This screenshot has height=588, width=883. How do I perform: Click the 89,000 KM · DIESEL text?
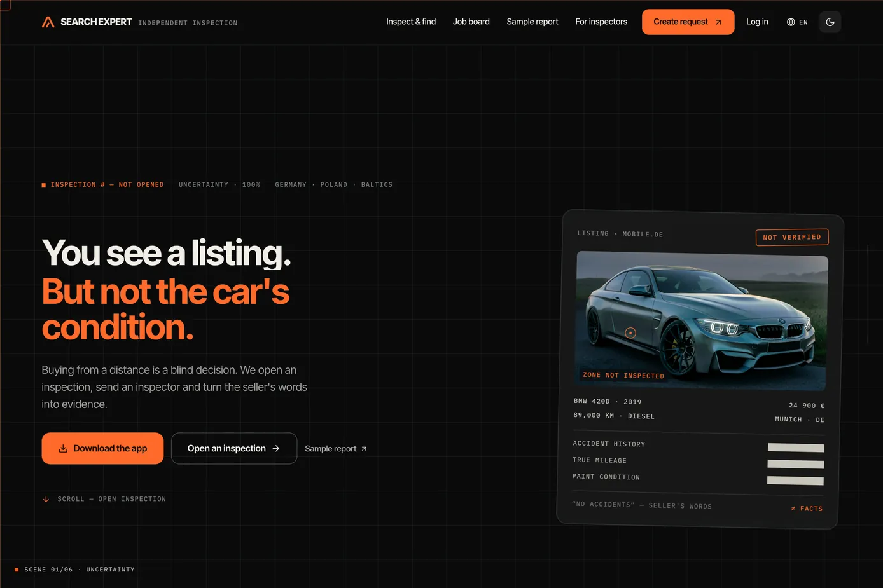614,416
